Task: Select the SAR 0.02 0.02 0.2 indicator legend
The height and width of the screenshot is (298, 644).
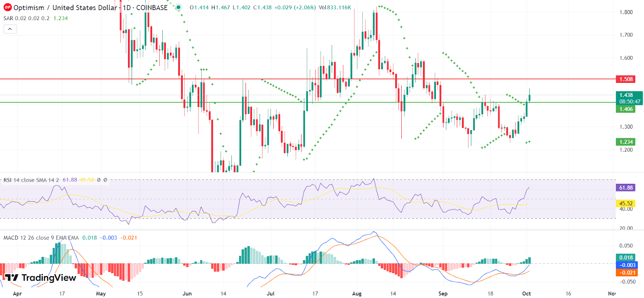Action: (x=27, y=18)
